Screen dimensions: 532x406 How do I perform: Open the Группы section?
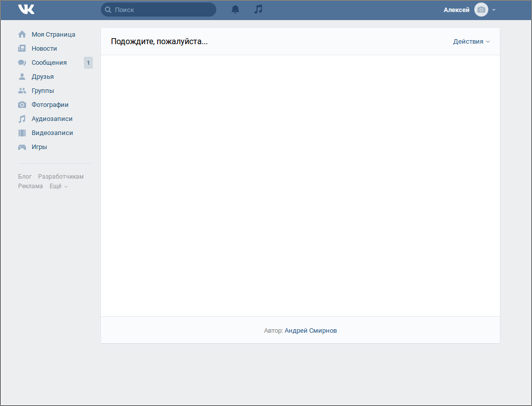43,90
